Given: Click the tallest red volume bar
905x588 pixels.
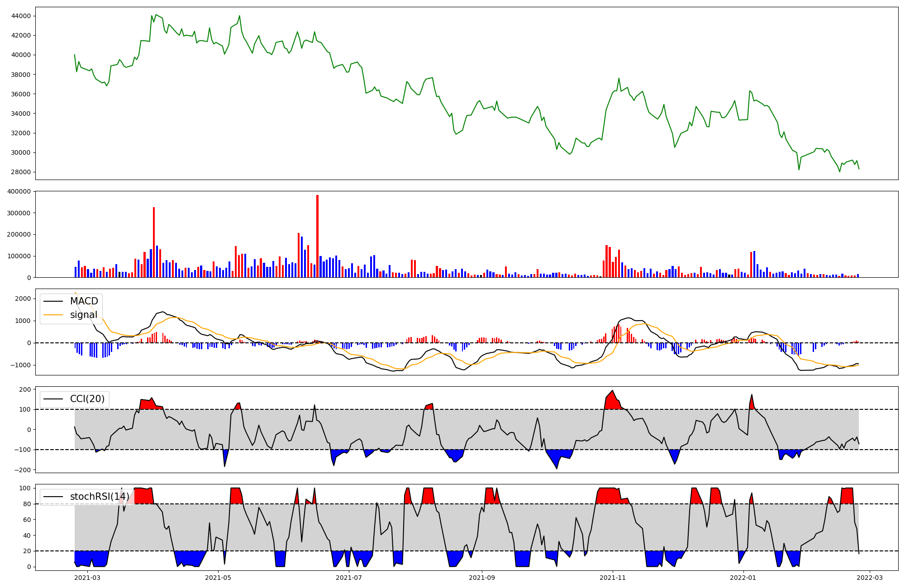Looking at the screenshot, I should coord(318,235).
